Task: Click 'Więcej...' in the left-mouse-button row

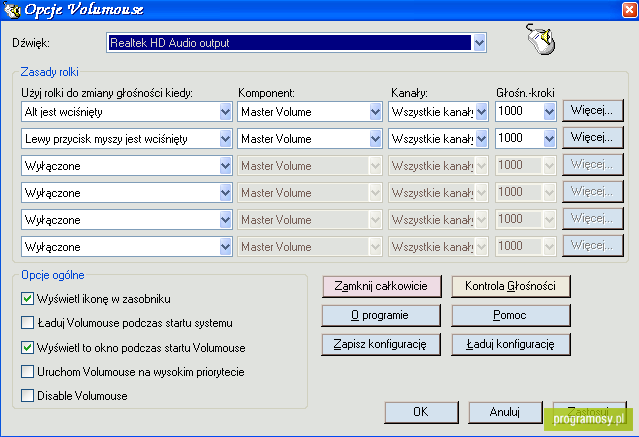Action: pyautogui.click(x=593, y=137)
